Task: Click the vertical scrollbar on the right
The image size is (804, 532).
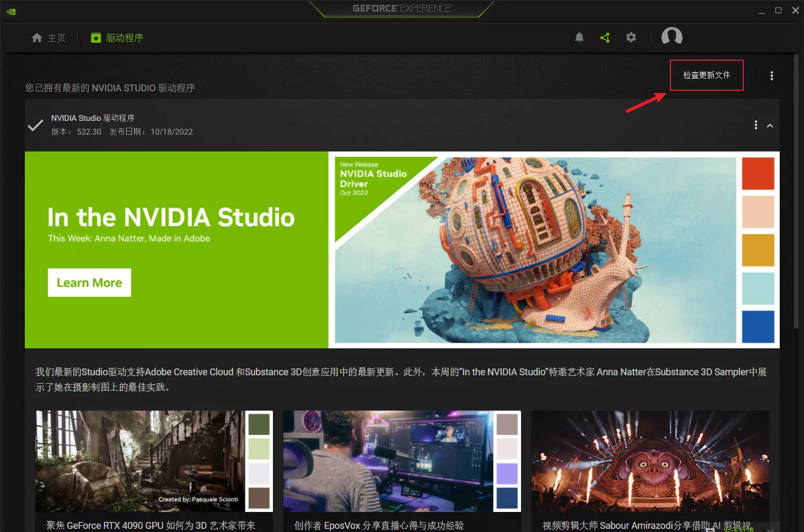Action: [797, 190]
